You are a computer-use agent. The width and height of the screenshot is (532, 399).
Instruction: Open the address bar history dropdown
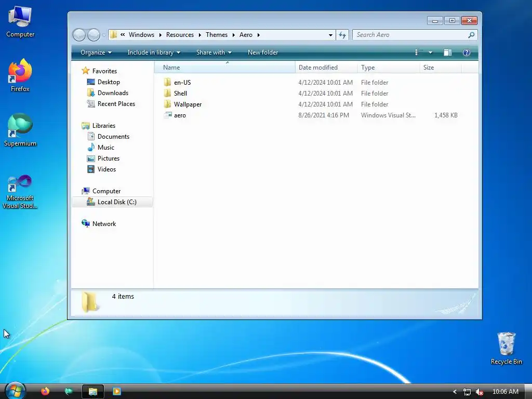pos(330,35)
